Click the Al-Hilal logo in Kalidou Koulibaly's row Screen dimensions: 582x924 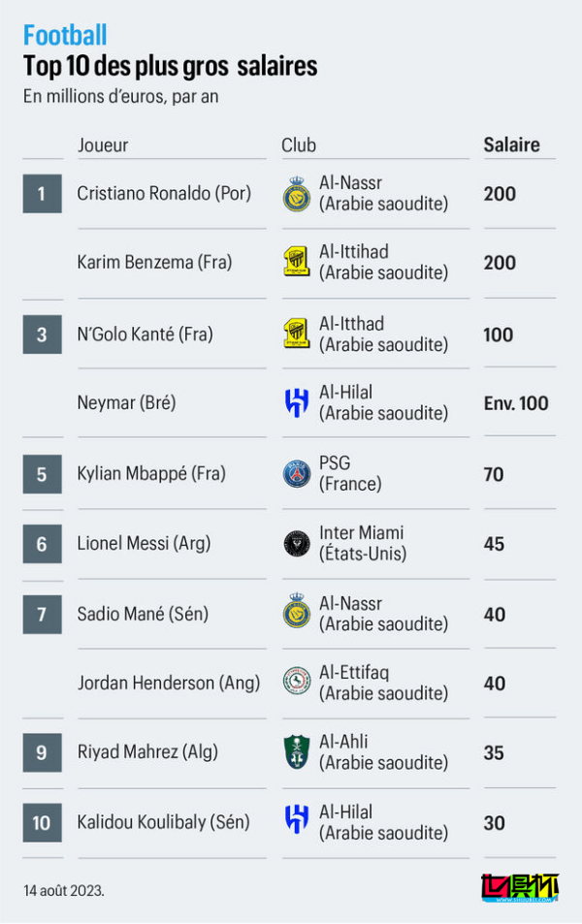point(296,821)
